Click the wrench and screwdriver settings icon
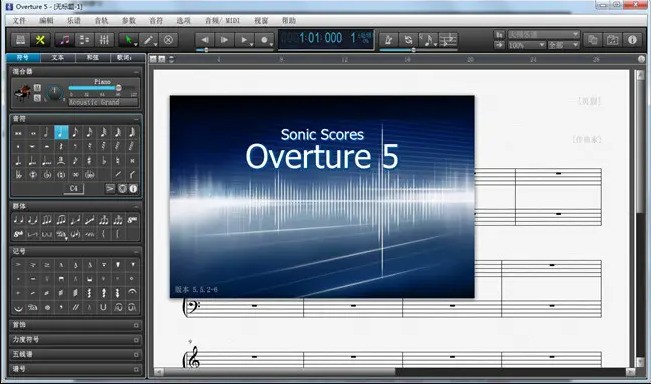The image size is (651, 384). pos(40,40)
